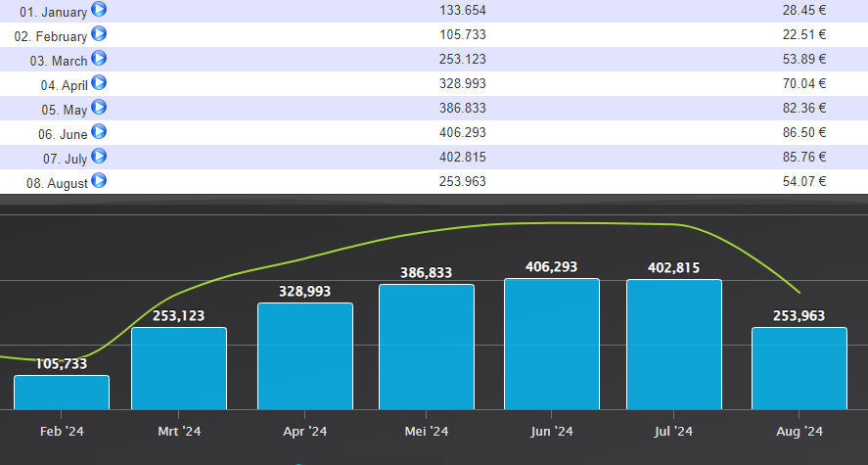Select the '07. July' row label
This screenshot has height=465, width=868.
66,159
